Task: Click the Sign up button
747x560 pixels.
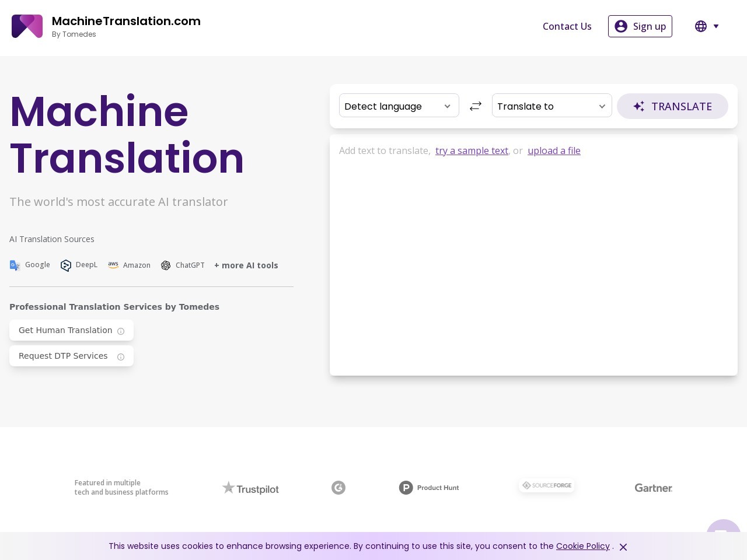Action: (640, 26)
